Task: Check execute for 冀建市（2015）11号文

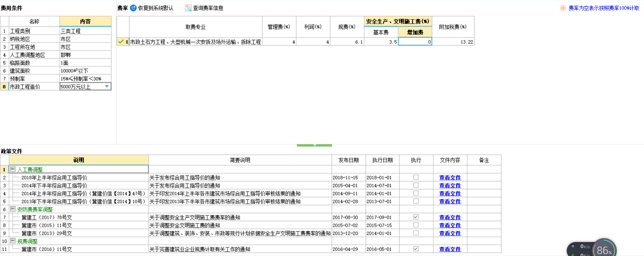Action: [x=416, y=225]
